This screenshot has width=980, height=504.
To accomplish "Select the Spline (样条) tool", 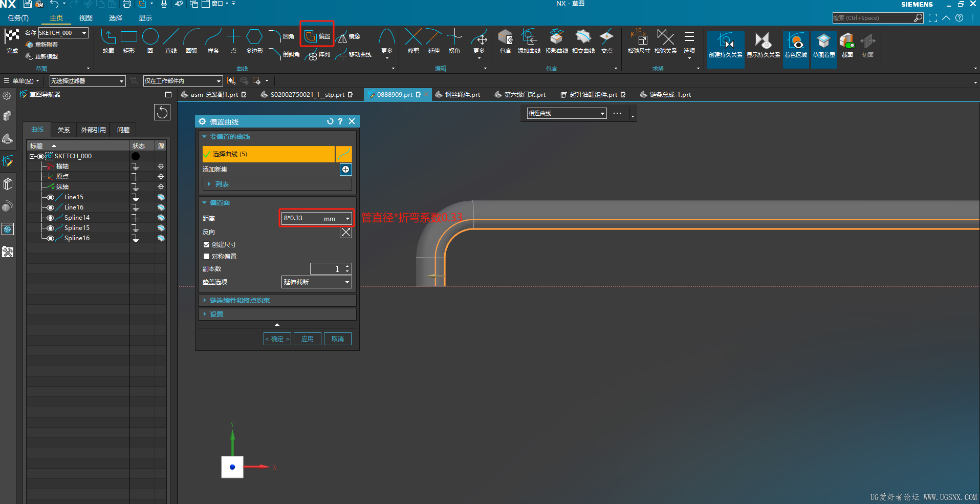I will [x=213, y=41].
